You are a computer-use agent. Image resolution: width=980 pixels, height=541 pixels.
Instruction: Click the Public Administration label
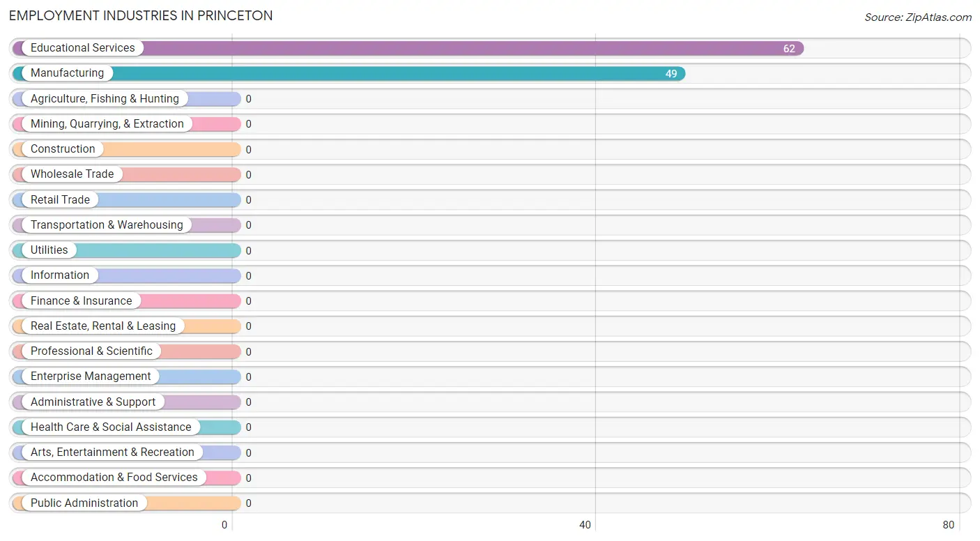[x=84, y=503]
